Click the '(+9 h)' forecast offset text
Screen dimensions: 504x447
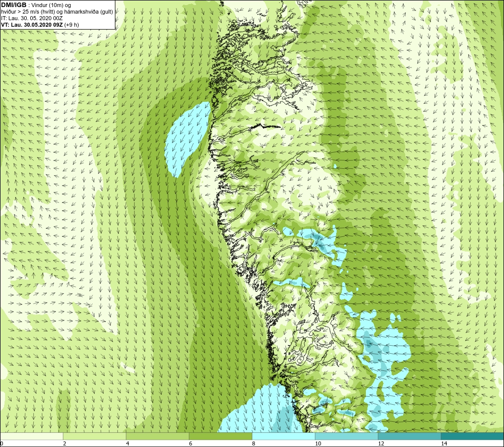tap(72, 25)
